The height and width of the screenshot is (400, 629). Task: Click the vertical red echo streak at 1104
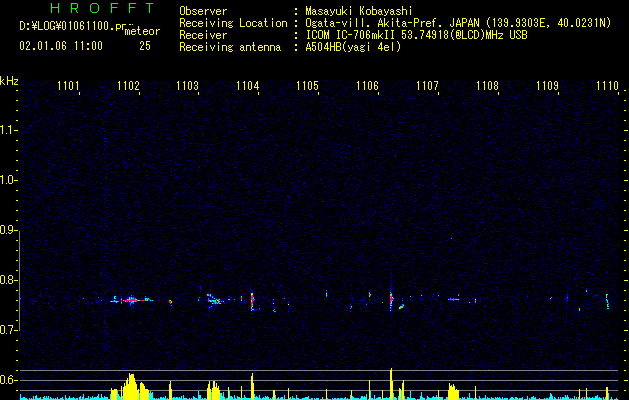[252, 301]
